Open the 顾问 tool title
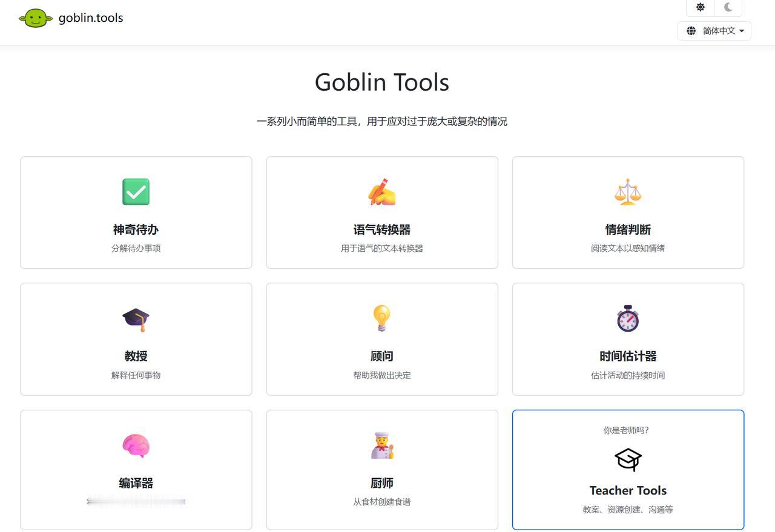The width and height of the screenshot is (775, 532). [x=382, y=356]
